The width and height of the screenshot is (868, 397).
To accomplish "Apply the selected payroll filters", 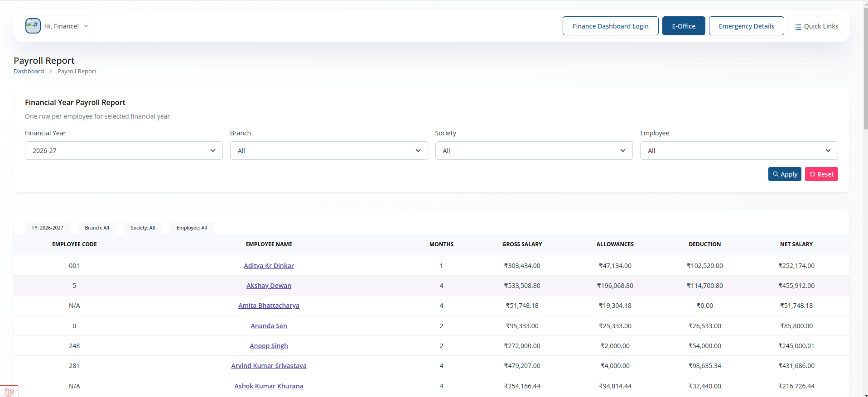I will tap(785, 174).
